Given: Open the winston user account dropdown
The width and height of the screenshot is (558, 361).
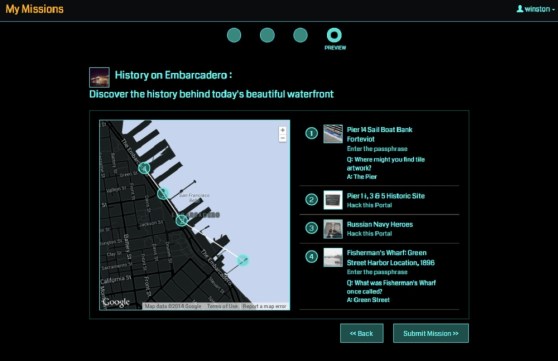Looking at the screenshot, I should [x=536, y=9].
